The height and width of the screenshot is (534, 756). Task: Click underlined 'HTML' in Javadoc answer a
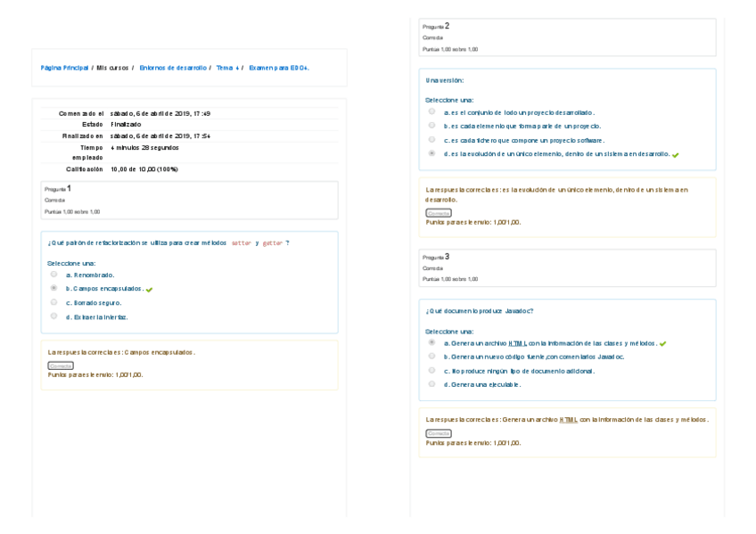tap(518, 343)
